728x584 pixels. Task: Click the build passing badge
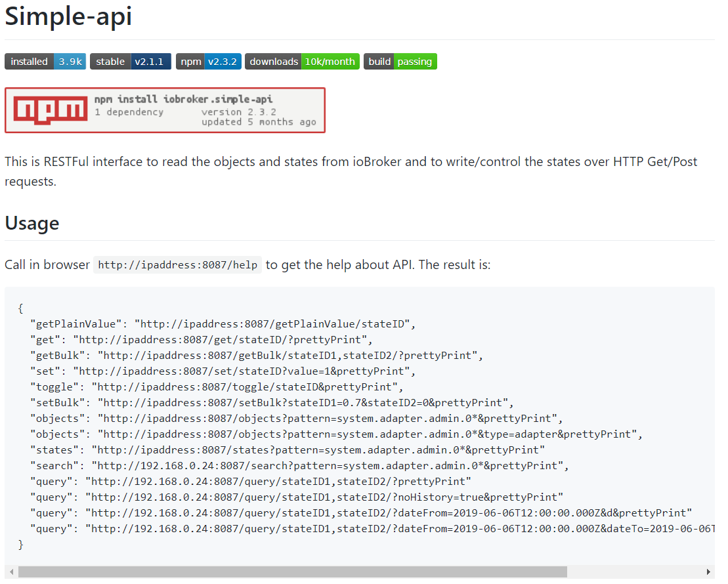400,62
